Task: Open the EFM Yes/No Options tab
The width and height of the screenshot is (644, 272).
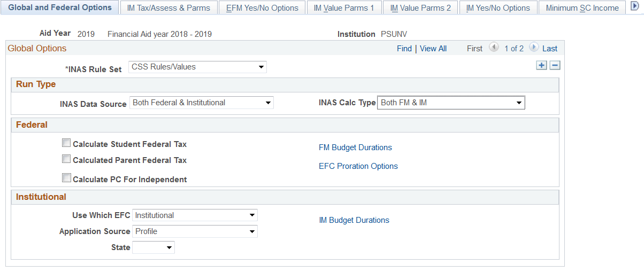Action: [x=262, y=8]
